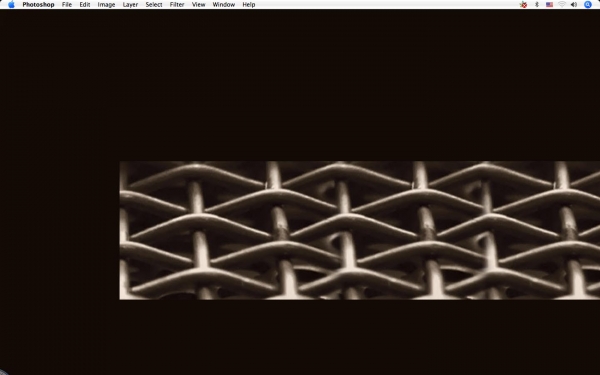Open the Layer menu
This screenshot has width=600, height=375.
coord(130,5)
